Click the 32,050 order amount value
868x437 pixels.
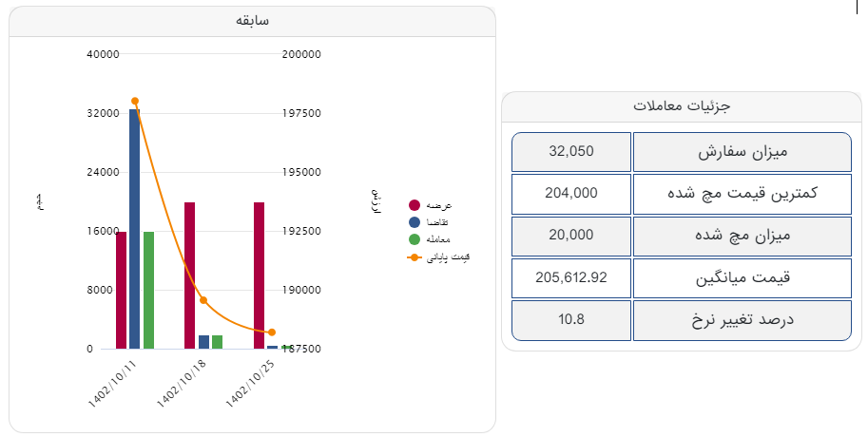[571, 152]
